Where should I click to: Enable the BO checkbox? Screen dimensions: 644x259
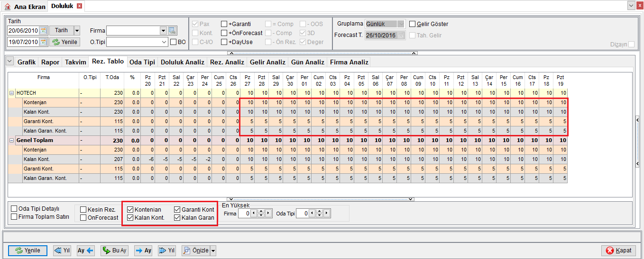point(173,42)
